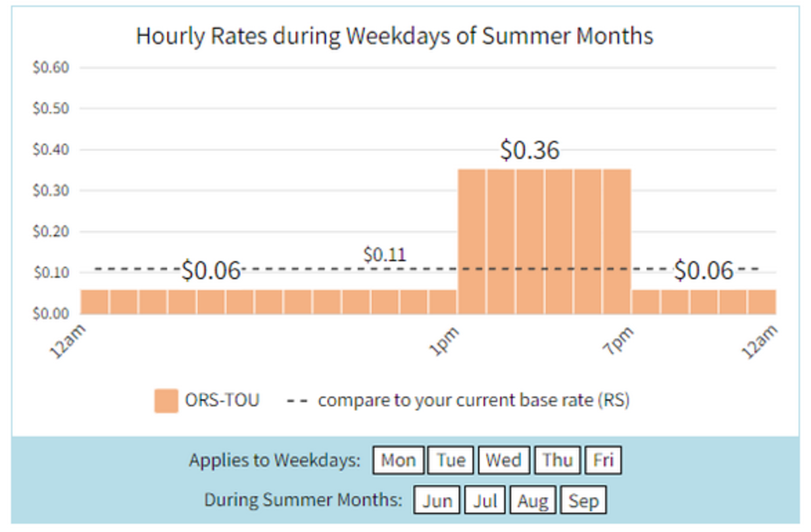Select the Fri weekday box

[x=603, y=461]
